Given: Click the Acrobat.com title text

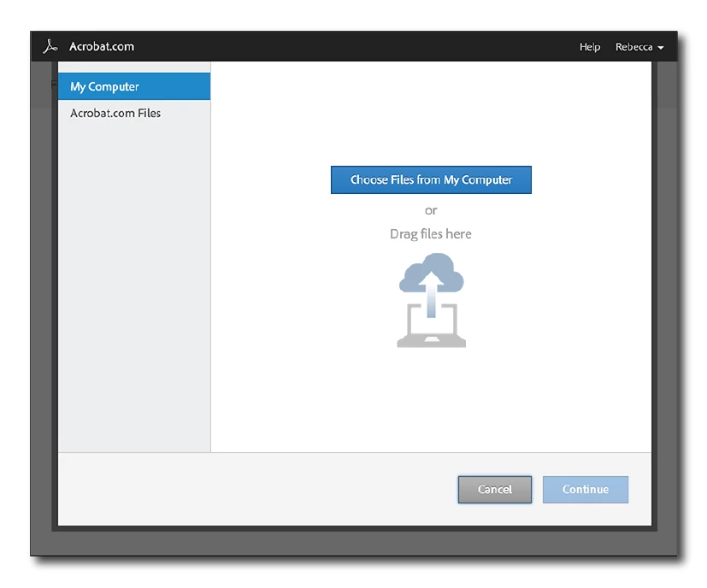Looking at the screenshot, I should [x=102, y=46].
